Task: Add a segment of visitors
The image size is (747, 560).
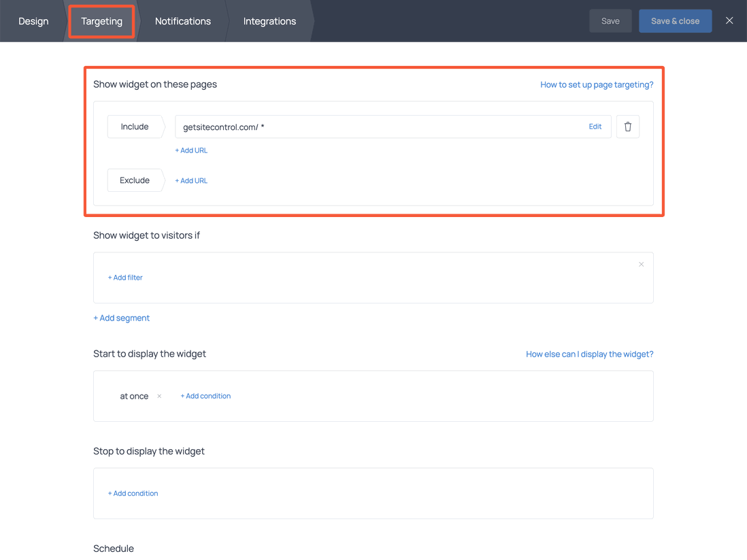Action: pos(121,317)
